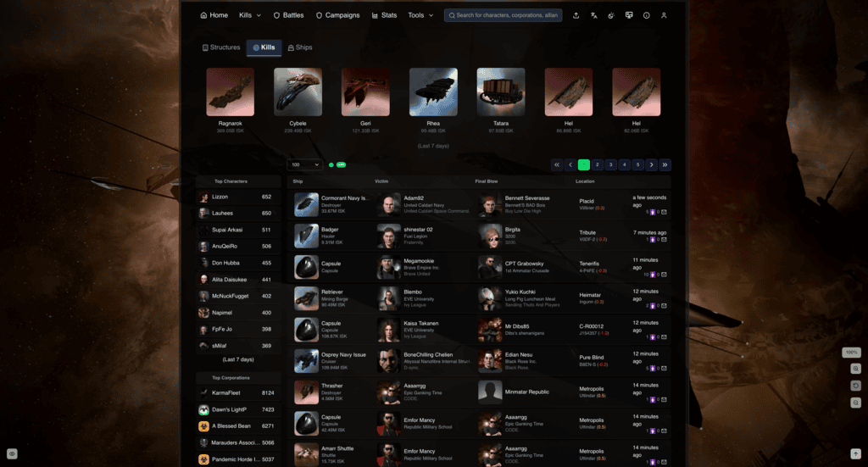Image resolution: width=868 pixels, height=467 pixels.
Task: Click the current green page 1 button
Action: tap(583, 165)
